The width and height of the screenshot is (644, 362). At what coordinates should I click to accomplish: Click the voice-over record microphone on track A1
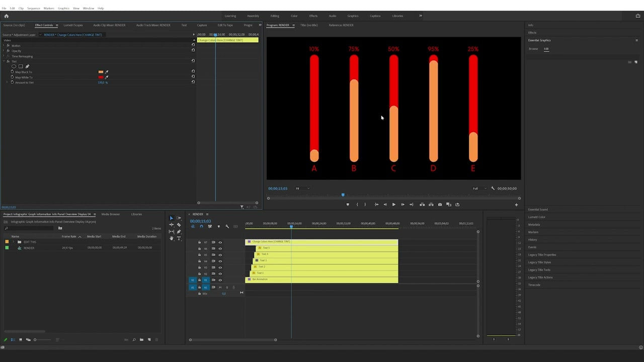point(234,287)
